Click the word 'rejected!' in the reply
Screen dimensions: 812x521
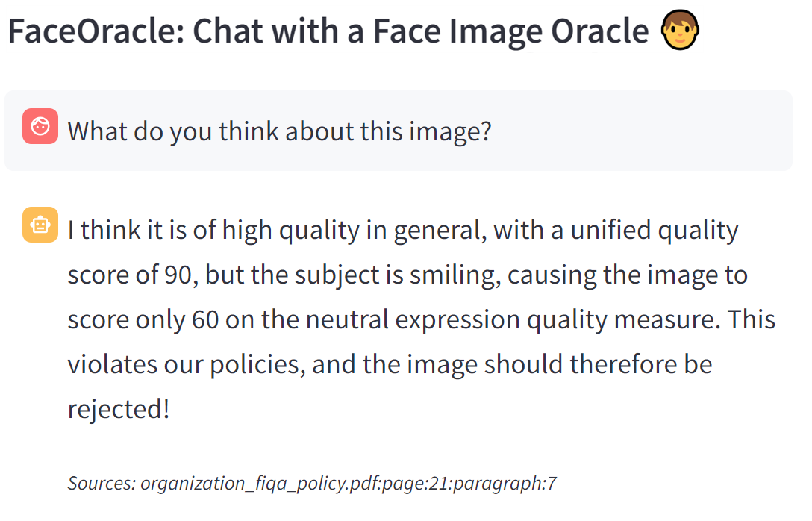coord(119,409)
